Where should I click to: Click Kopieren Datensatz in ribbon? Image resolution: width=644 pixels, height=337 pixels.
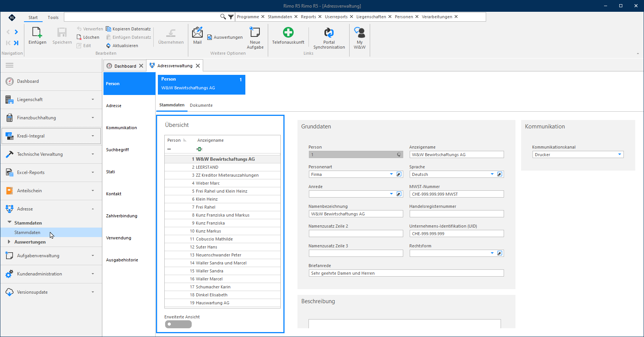point(128,29)
